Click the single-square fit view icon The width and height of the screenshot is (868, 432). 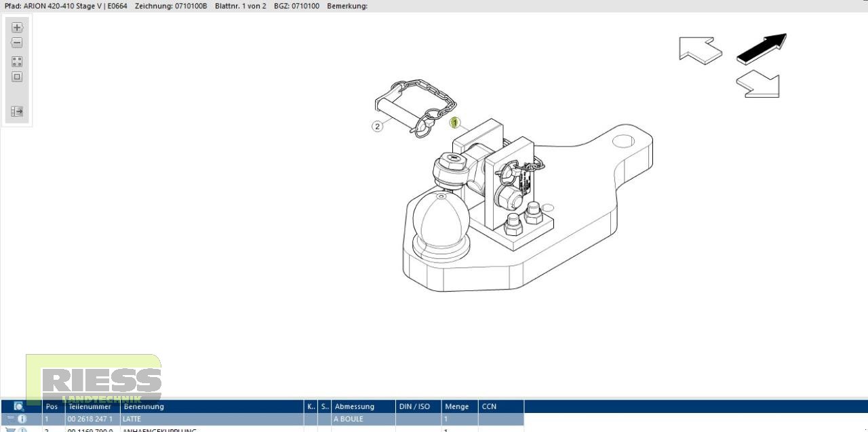pyautogui.click(x=17, y=77)
